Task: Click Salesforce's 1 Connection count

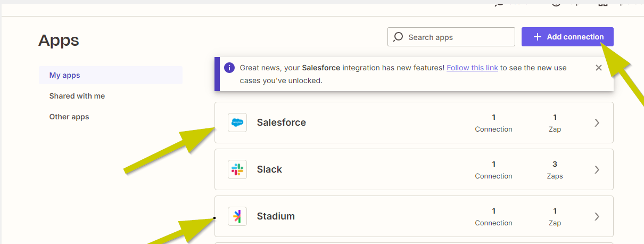Action: coord(494,123)
